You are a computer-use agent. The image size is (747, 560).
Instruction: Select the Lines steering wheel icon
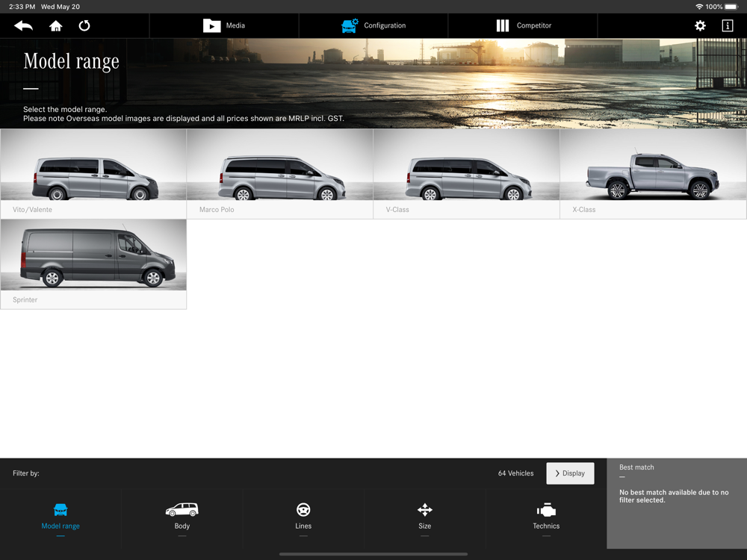click(x=303, y=510)
